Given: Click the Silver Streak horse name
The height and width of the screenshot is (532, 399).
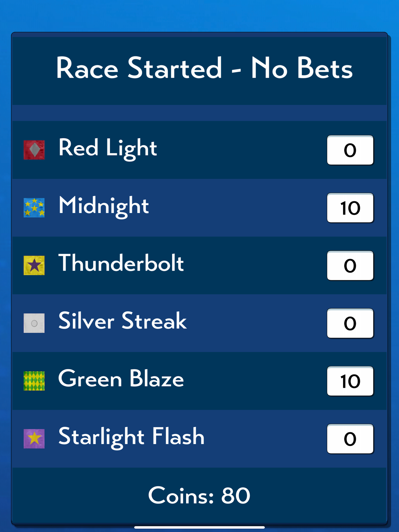Looking at the screenshot, I should (123, 321).
